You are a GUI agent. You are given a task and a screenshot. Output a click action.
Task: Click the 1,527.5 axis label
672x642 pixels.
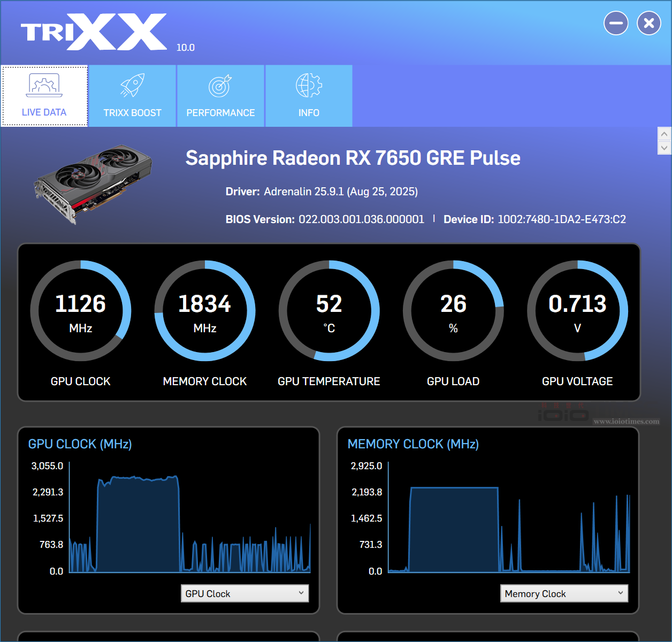48,518
